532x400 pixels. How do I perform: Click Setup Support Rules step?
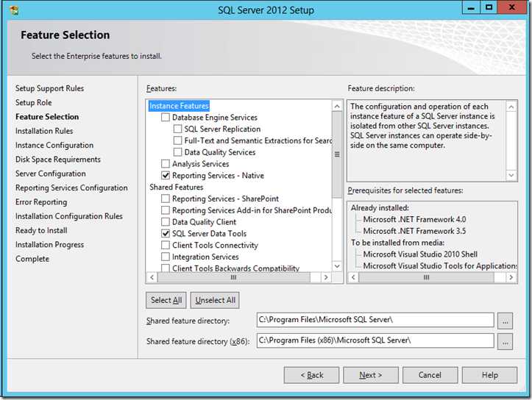49,88
